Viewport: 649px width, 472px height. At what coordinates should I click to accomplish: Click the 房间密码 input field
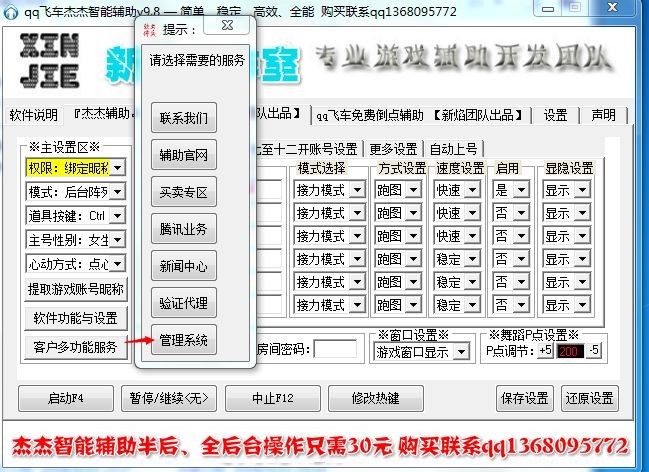pyautogui.click(x=335, y=349)
